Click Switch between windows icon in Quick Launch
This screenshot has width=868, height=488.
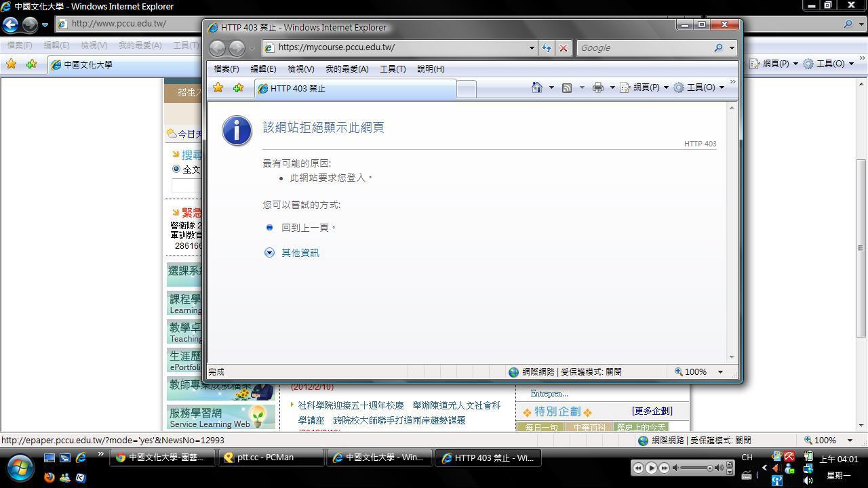click(65, 458)
